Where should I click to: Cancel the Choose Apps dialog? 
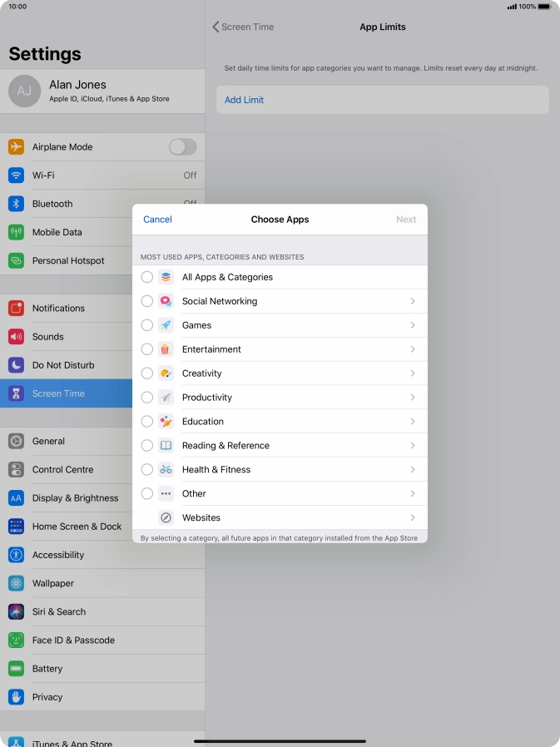click(x=157, y=219)
